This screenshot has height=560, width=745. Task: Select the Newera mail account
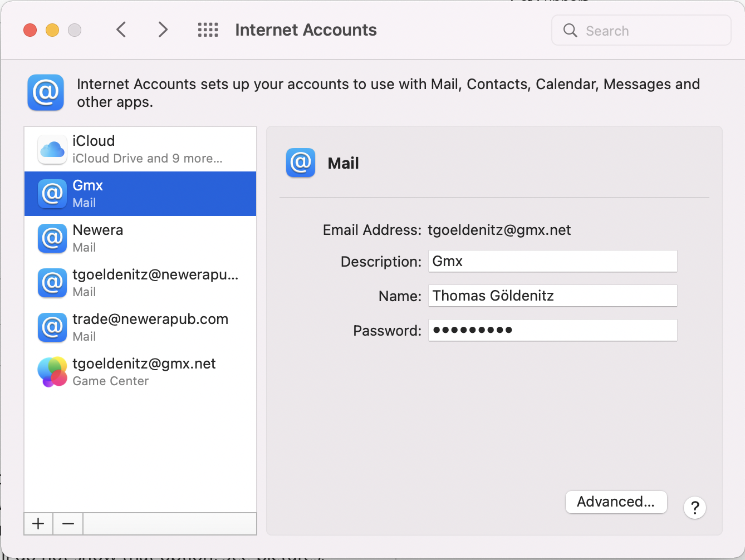pos(140,238)
